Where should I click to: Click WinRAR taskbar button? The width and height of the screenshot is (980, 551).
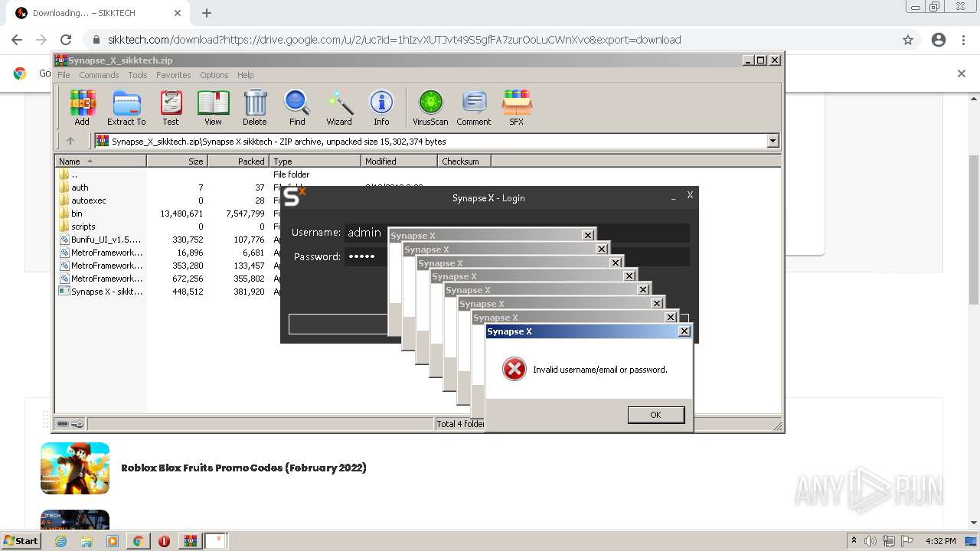190,541
